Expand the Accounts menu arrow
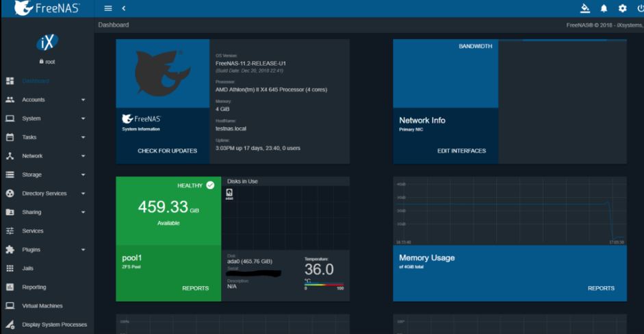644x334 pixels. [83, 100]
